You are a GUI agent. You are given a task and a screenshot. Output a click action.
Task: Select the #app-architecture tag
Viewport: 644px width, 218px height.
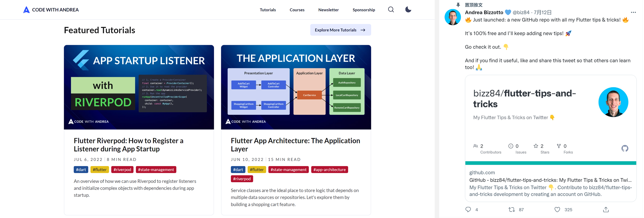point(330,169)
